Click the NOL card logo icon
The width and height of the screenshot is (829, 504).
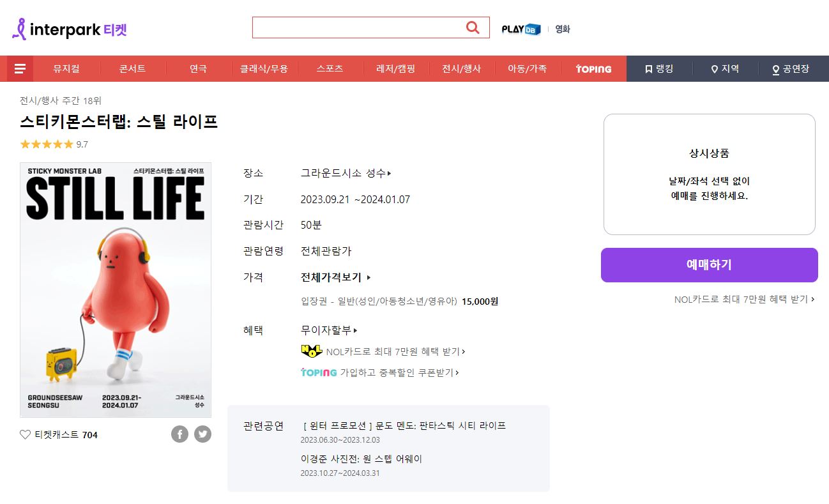coord(311,351)
